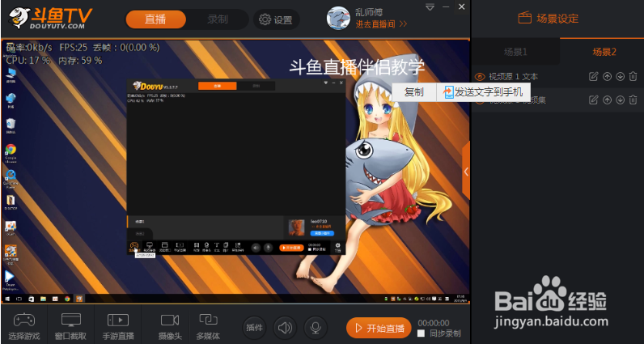Open the 手游直播 mobile game streaming tool
This screenshot has height=344, width=644.
coord(118,327)
